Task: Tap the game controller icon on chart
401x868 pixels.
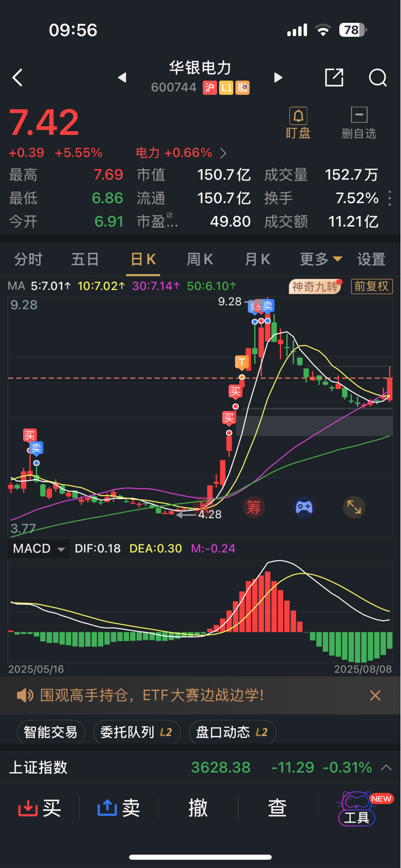Action: 304,507
